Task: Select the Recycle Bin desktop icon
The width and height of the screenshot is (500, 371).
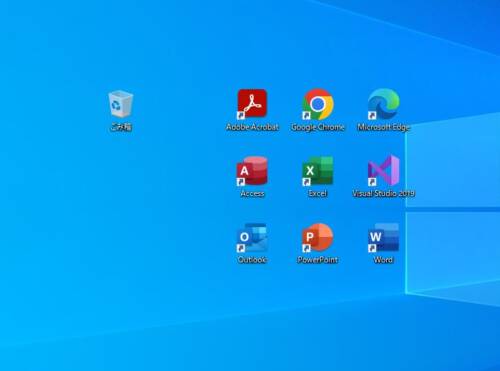Action: pos(121,104)
